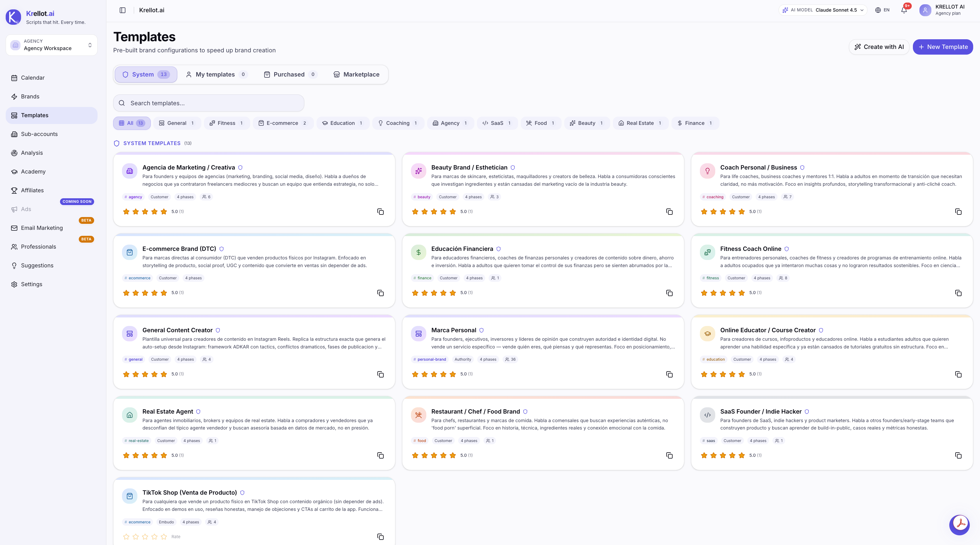Open the AI model dropdown
The image size is (980, 545).
(x=823, y=10)
